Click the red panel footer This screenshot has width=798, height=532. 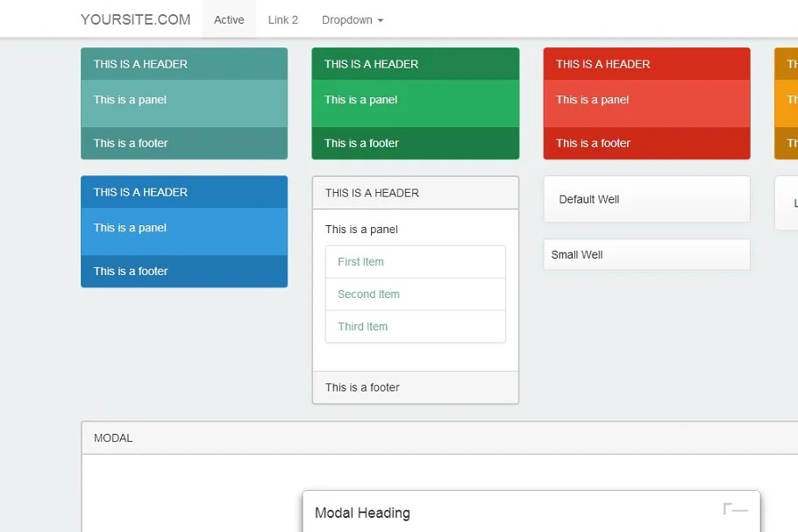(x=646, y=143)
